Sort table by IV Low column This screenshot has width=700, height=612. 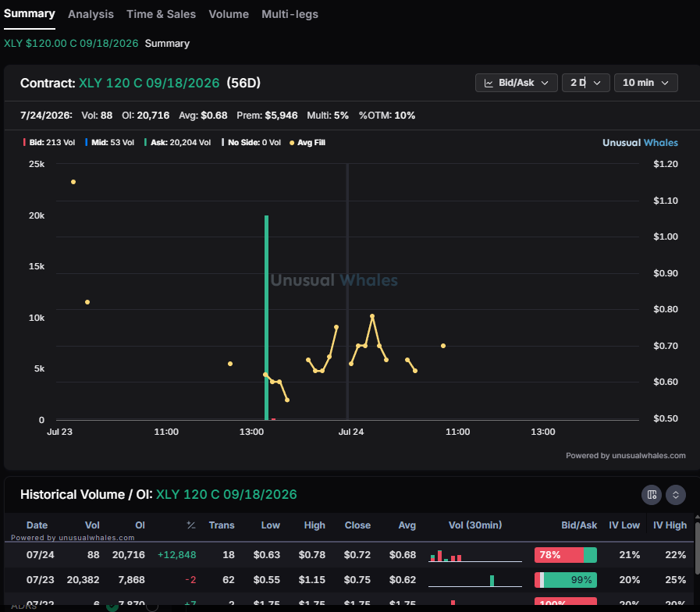(624, 525)
